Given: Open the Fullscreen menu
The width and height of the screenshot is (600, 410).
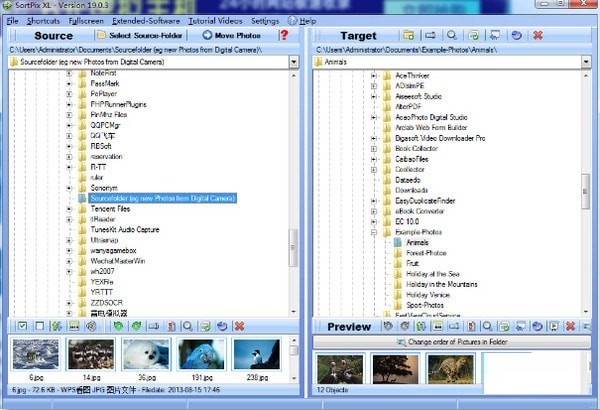Looking at the screenshot, I should (86, 21).
